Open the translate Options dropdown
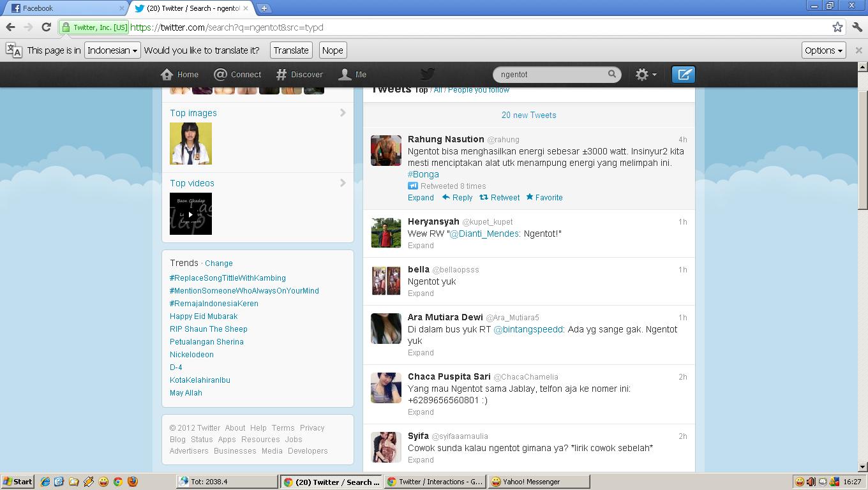Screen dimensions: 868x490 823,50
